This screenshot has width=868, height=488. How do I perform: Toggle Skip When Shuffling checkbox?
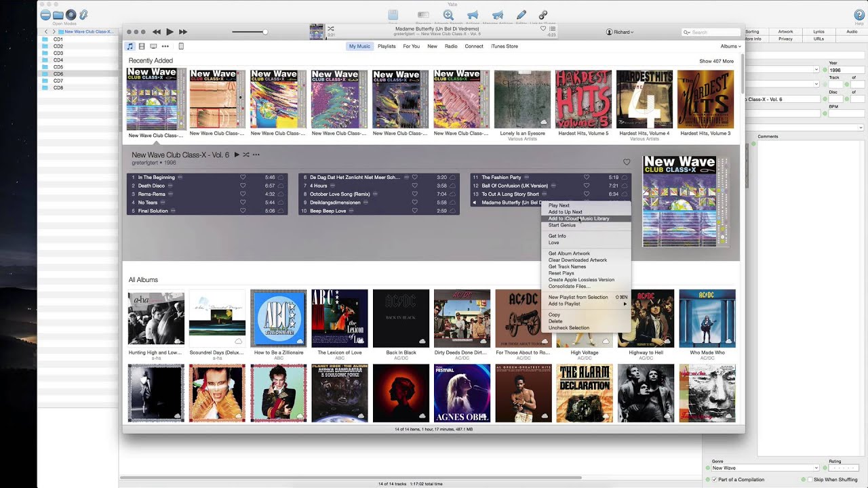click(x=808, y=480)
